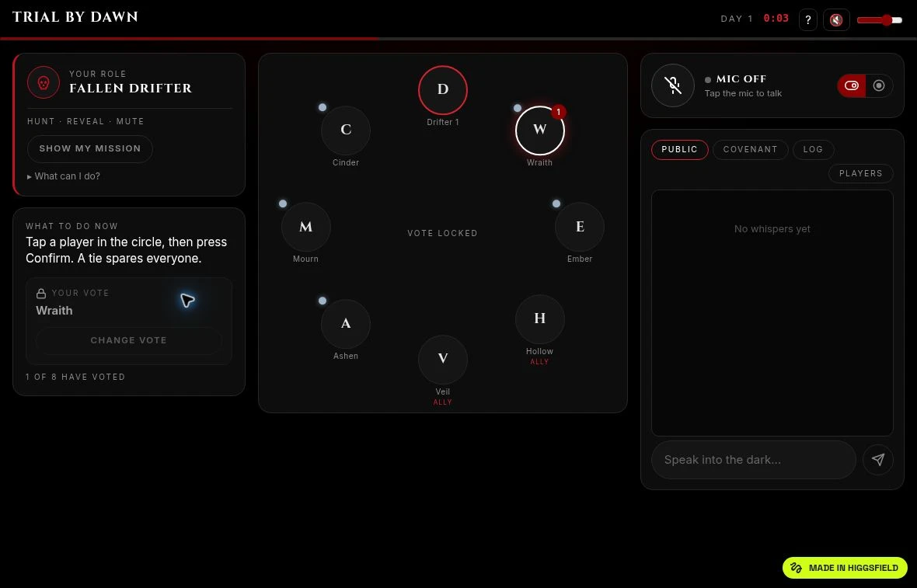Select the Veil ally avatar
The height and width of the screenshot is (588, 917).
[443, 360]
